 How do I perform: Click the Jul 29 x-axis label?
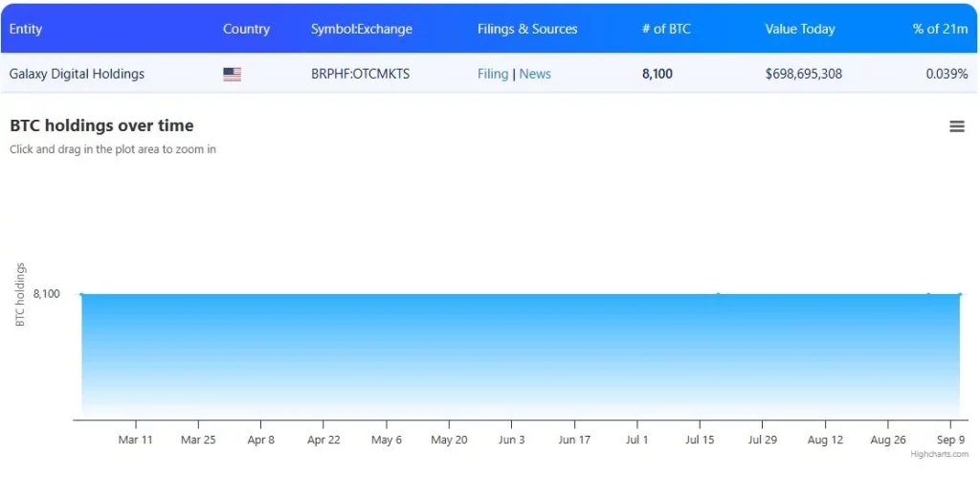pyautogui.click(x=763, y=440)
